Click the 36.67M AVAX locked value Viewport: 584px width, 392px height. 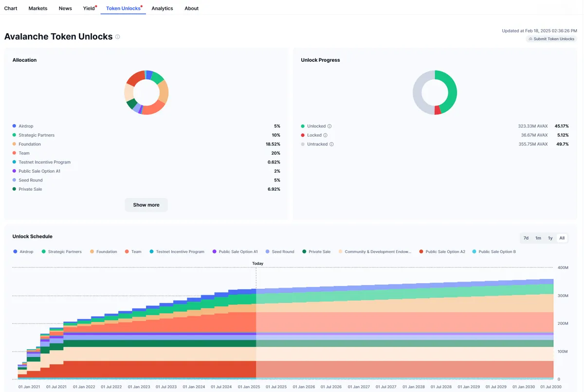(534, 135)
